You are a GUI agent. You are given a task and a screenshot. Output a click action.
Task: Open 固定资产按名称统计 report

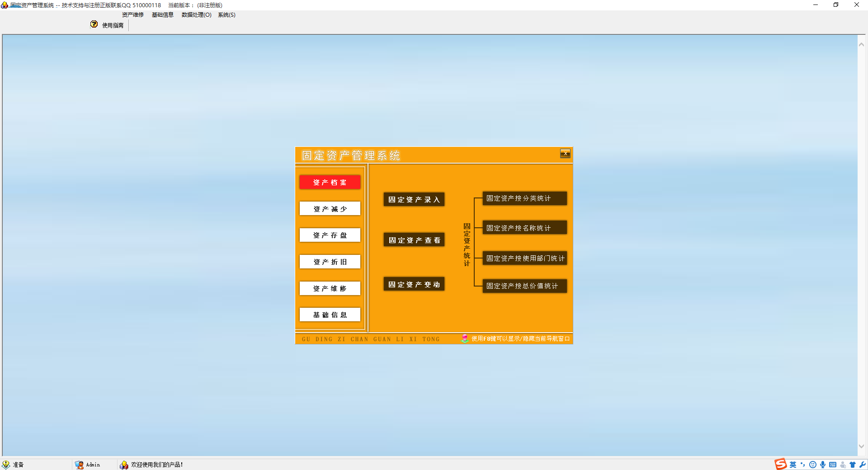pyautogui.click(x=524, y=228)
